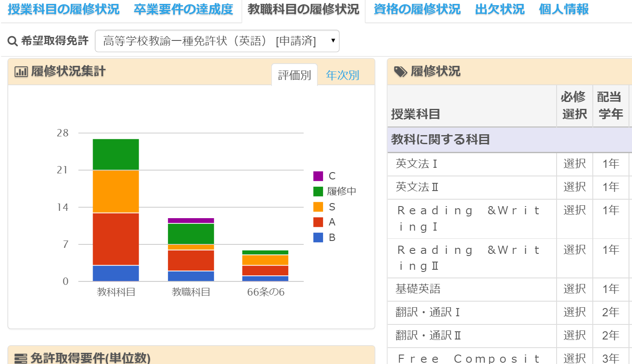Select the 教職科目の履修状況 tab
This screenshot has height=364, width=632.
[304, 9]
